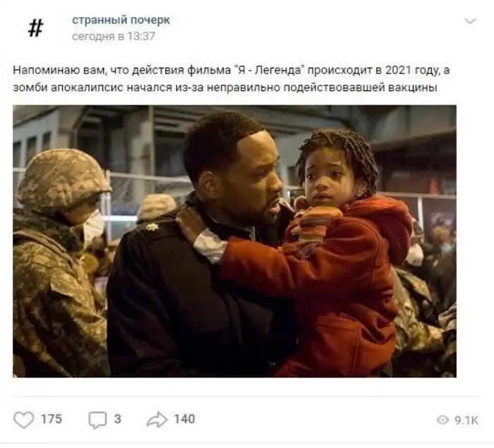Open the hashtag community avatar

pyautogui.click(x=35, y=28)
